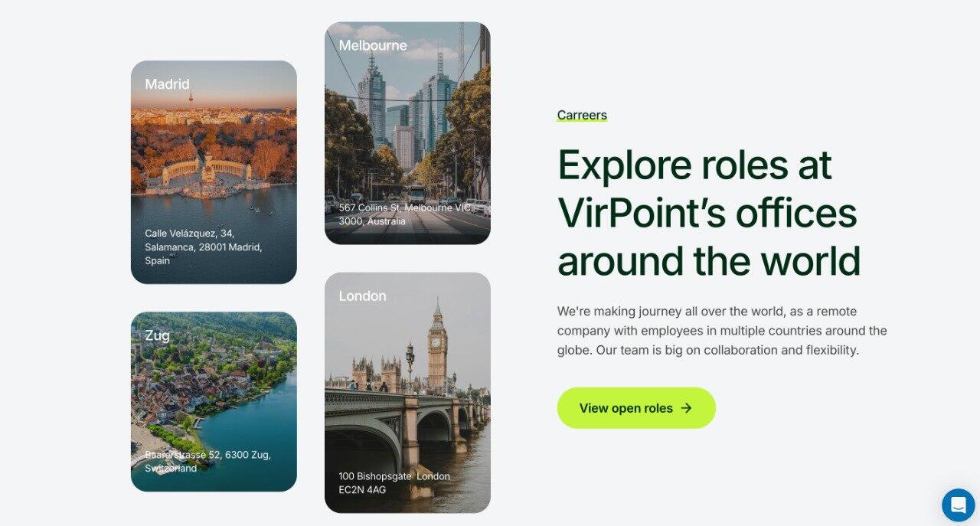The image size is (980, 526).
Task: Click the Madrid city title
Action: tap(167, 84)
